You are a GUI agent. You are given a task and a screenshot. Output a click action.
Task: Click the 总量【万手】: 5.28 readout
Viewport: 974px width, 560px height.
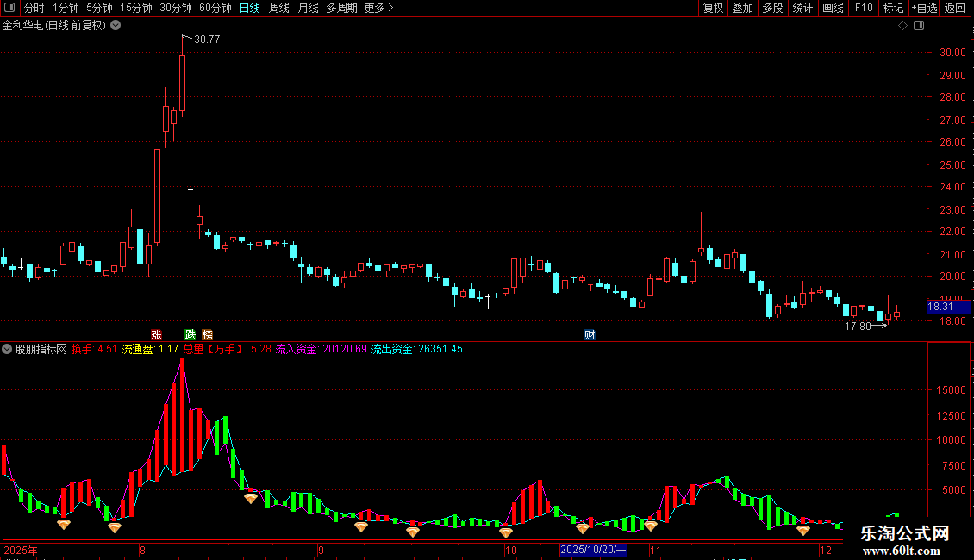[x=228, y=349]
